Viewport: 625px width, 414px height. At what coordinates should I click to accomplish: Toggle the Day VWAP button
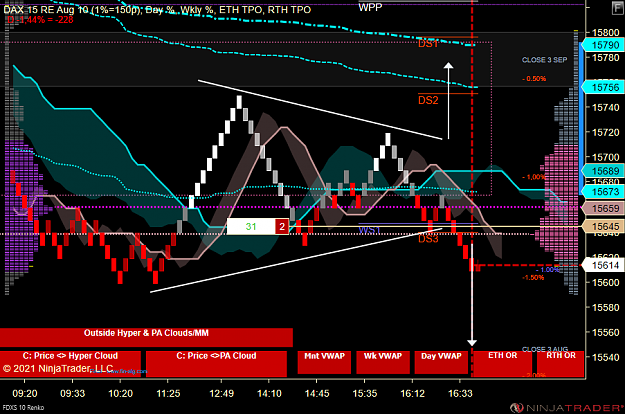coord(441,362)
